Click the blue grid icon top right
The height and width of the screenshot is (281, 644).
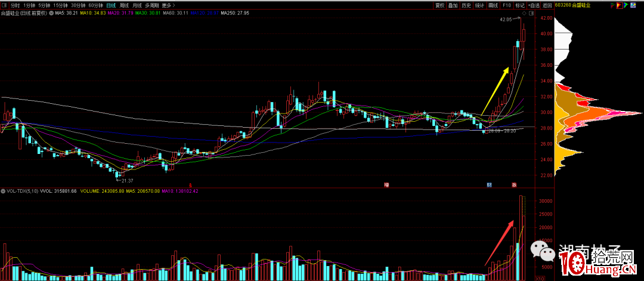(633, 5)
